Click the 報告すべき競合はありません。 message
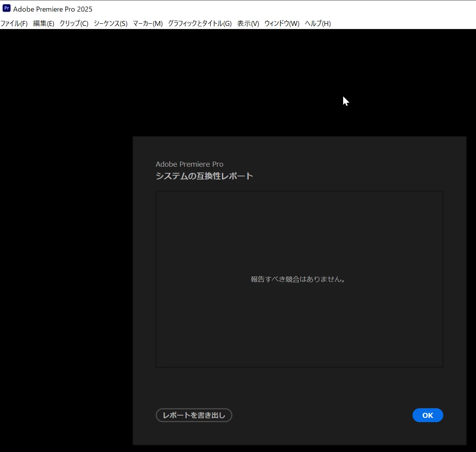Screen dimensions: 476x452 (x=298, y=279)
